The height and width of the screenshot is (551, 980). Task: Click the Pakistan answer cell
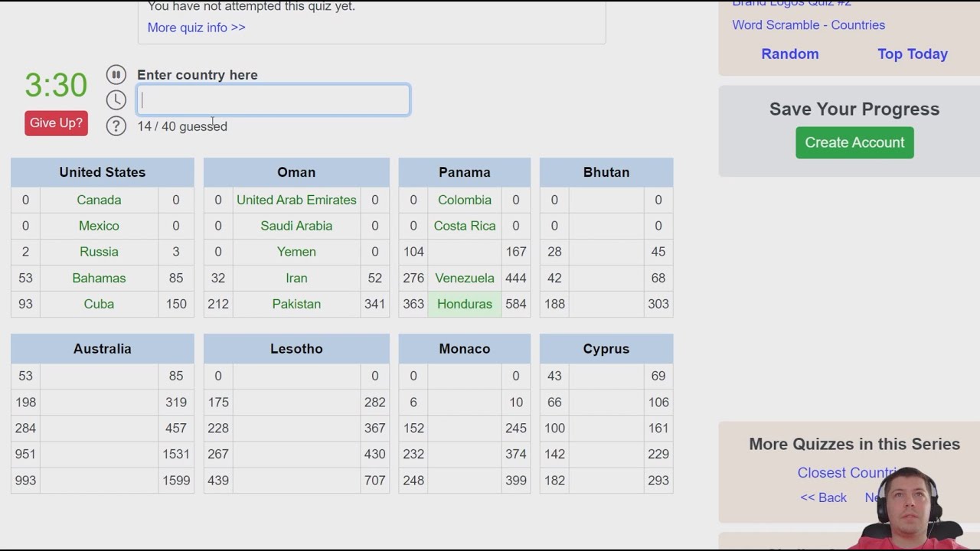click(x=296, y=304)
